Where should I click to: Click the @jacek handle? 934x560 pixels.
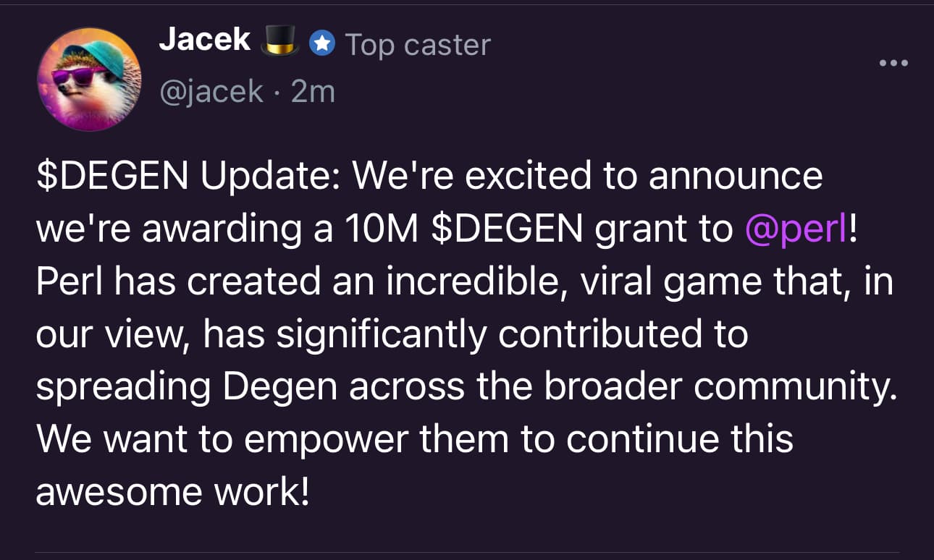[x=211, y=92]
